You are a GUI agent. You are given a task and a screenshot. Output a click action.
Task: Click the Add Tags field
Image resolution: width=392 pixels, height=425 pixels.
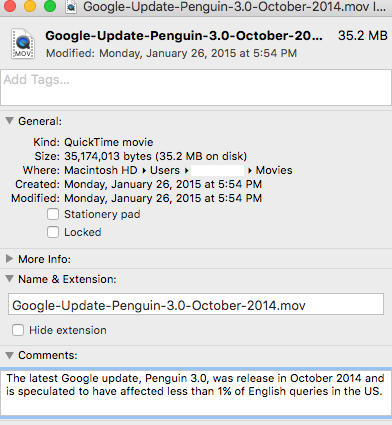click(x=196, y=87)
